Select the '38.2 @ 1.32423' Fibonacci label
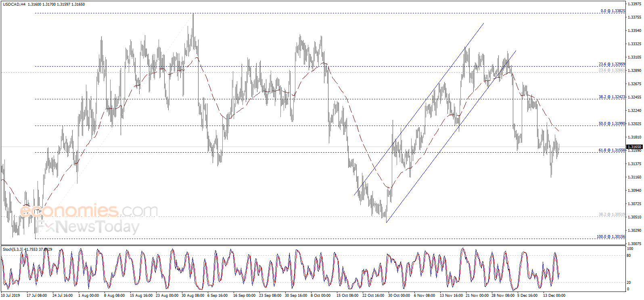Image resolution: width=644 pixels, height=300 pixels. [612, 97]
